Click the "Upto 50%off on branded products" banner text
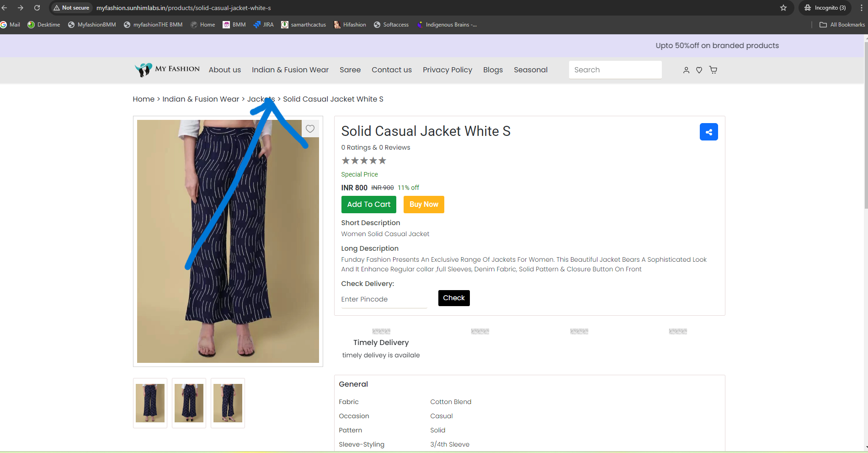Viewport: 868px width, 453px height. tap(717, 46)
